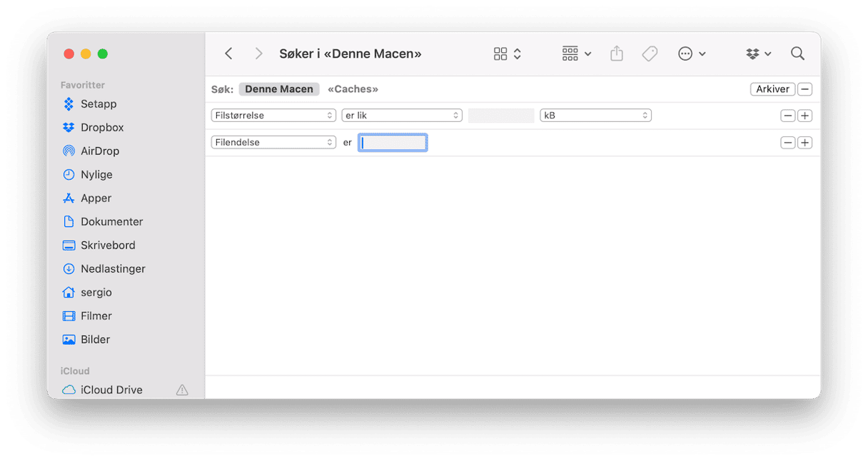Image resolution: width=868 pixels, height=461 pixels.
Task: Open the more actions ellipsis menu
Action: pyautogui.click(x=692, y=54)
